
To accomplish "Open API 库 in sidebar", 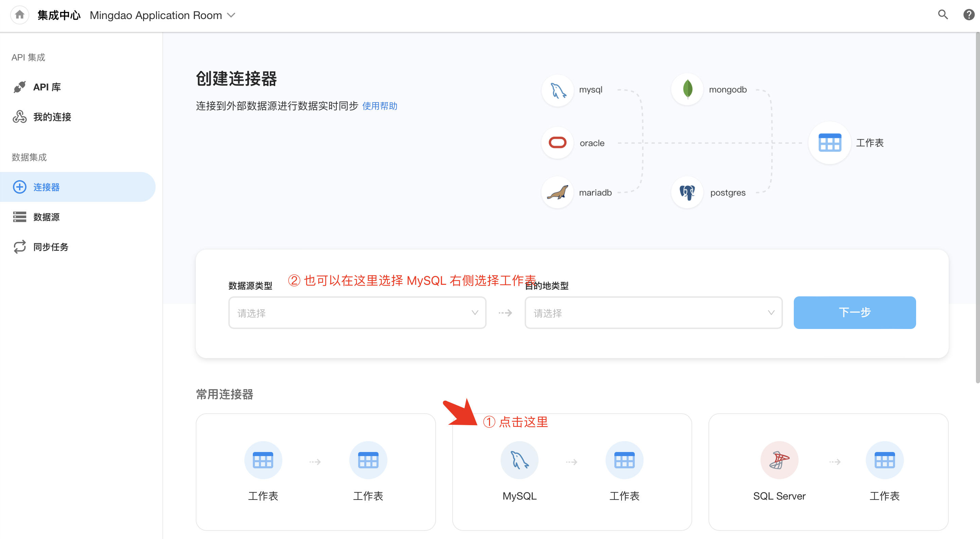I will pyautogui.click(x=47, y=87).
